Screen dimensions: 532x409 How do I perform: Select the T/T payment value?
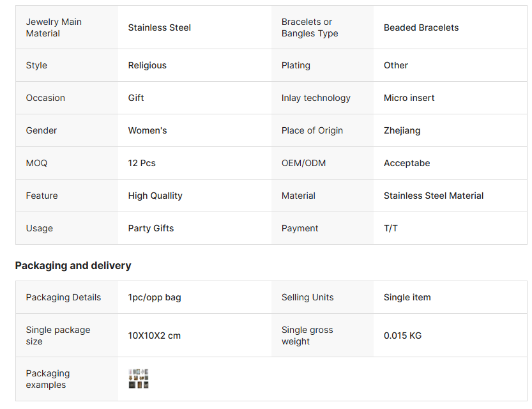click(x=390, y=228)
